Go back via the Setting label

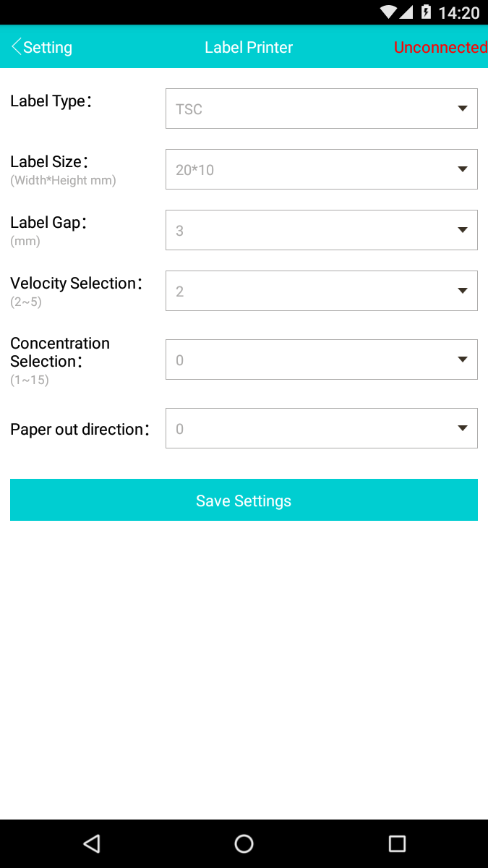pyautogui.click(x=48, y=48)
